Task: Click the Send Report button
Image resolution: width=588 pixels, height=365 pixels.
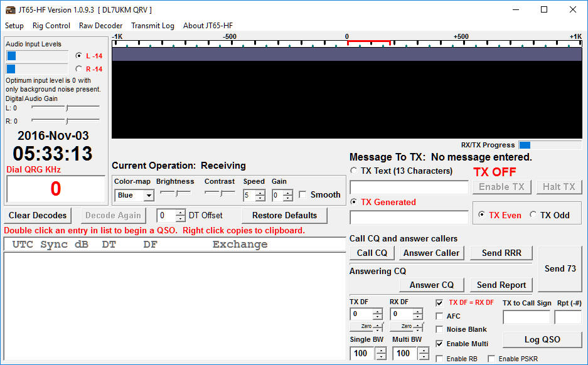Action: [501, 285]
